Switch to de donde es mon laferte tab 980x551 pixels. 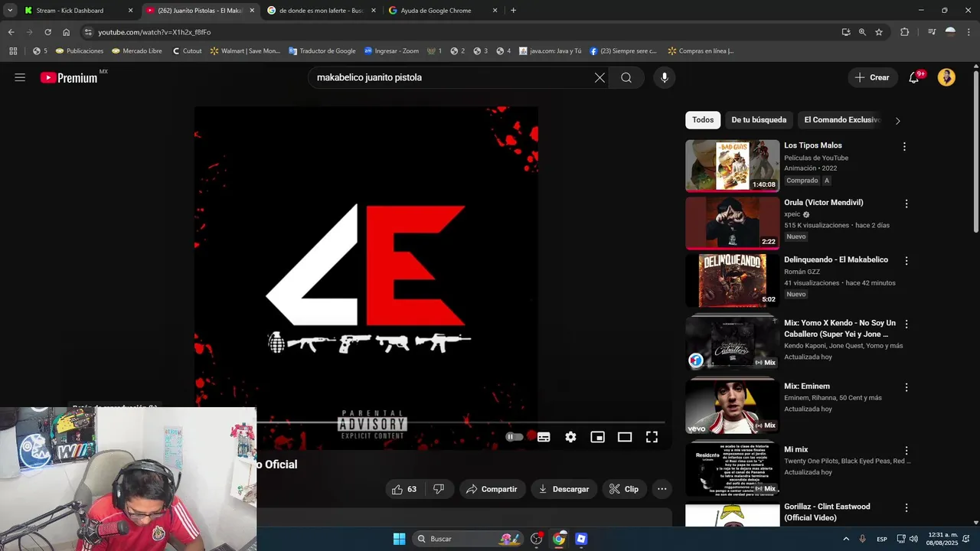click(x=321, y=11)
